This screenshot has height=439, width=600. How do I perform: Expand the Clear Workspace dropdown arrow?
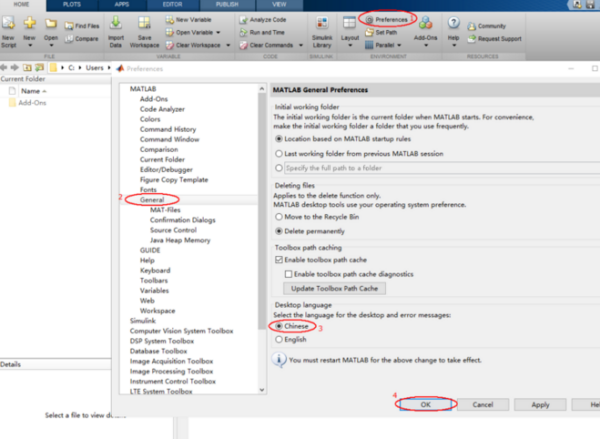tap(228, 45)
